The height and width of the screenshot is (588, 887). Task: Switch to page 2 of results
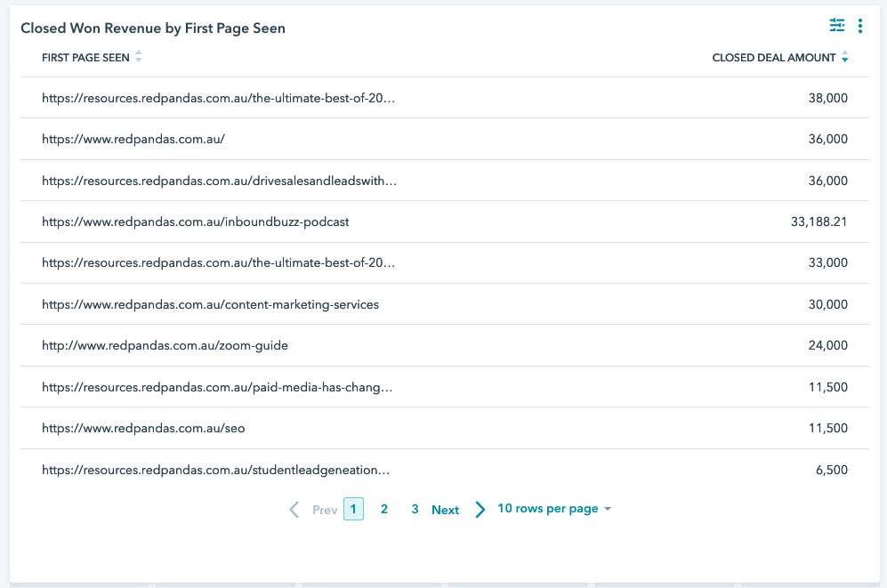[384, 509]
